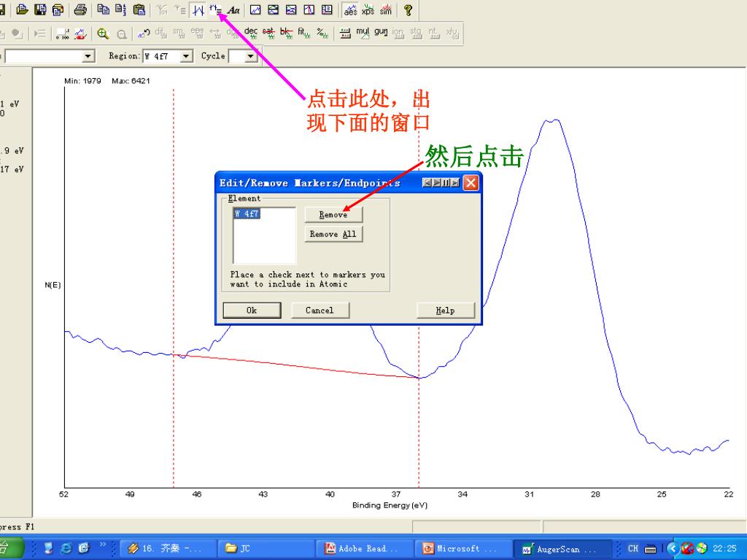Click the Edit/Remove Markers toolbar icon

point(215,10)
